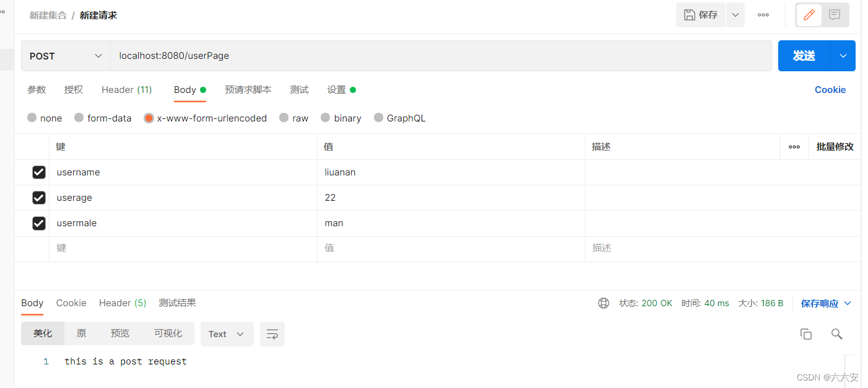The width and height of the screenshot is (868, 388).
Task: Uncheck the username parameter row
Action: 39,172
